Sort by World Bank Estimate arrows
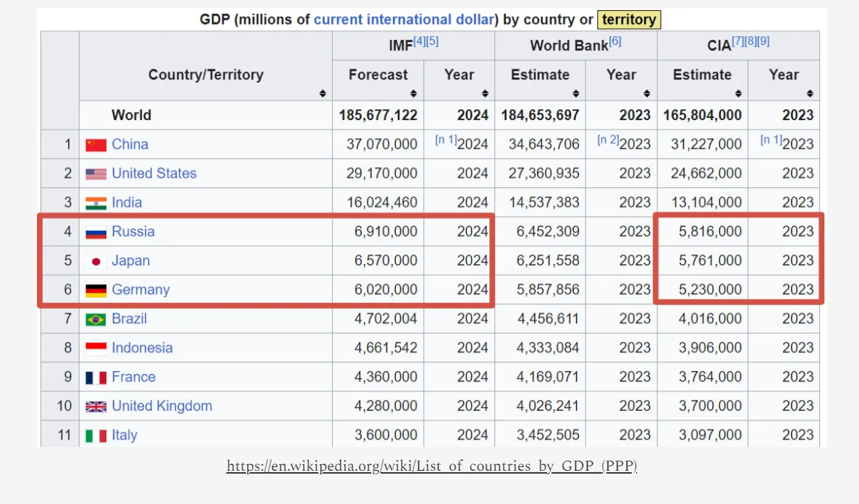Screen dimensions: 859x504 pos(576,93)
